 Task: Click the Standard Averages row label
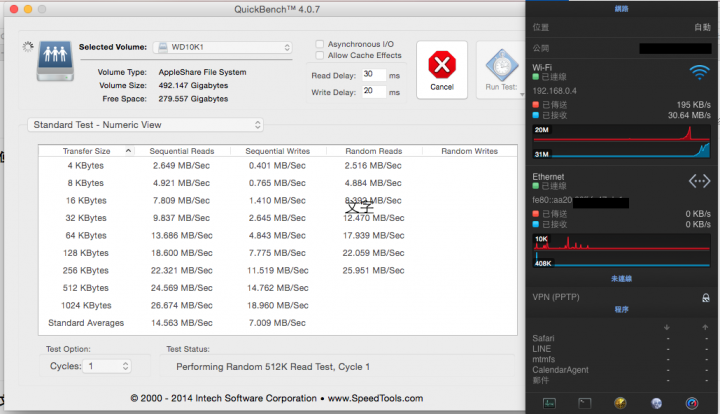[86, 323]
